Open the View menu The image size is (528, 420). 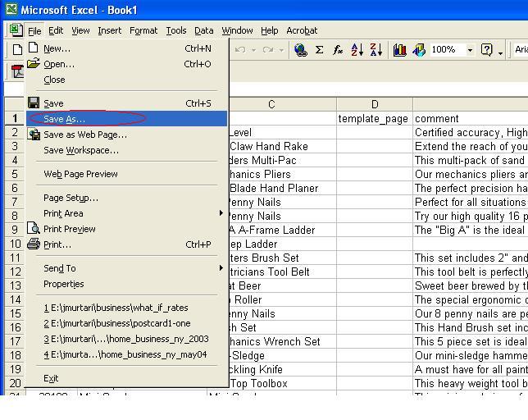[80, 30]
